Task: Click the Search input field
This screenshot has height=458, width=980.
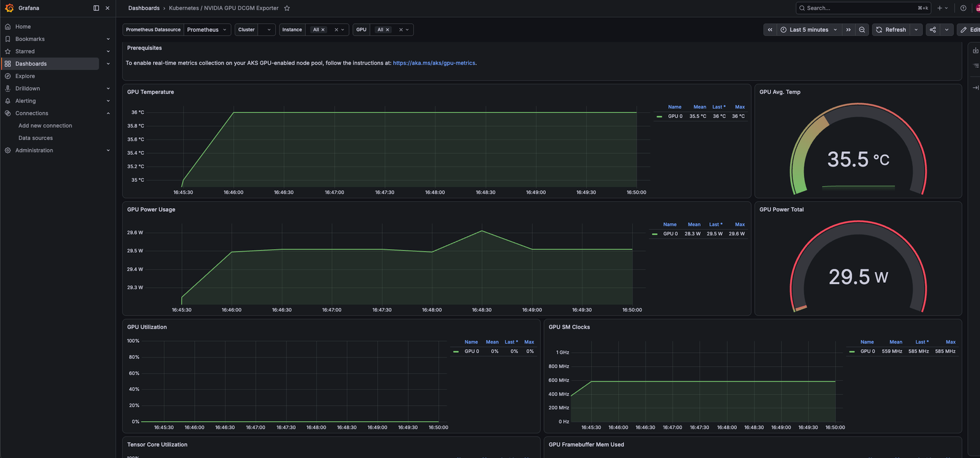Action: 864,8
